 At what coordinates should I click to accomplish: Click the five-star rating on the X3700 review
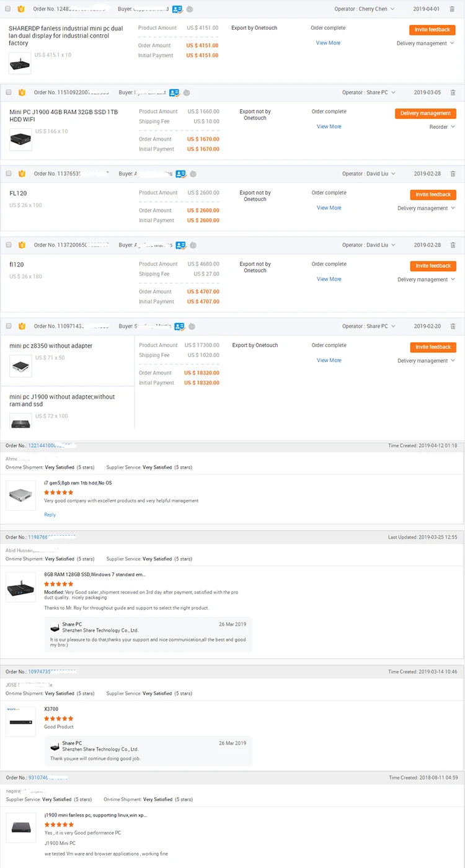58,719
